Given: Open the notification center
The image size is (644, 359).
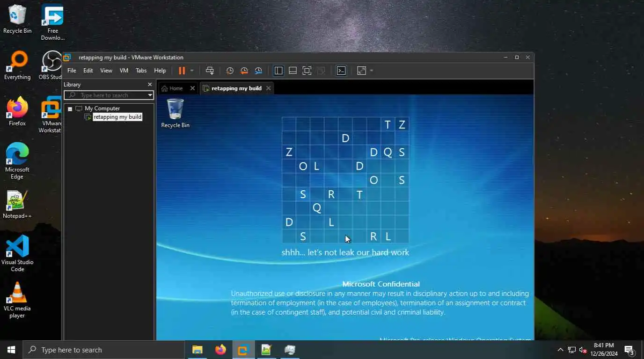Looking at the screenshot, I should click(629, 350).
